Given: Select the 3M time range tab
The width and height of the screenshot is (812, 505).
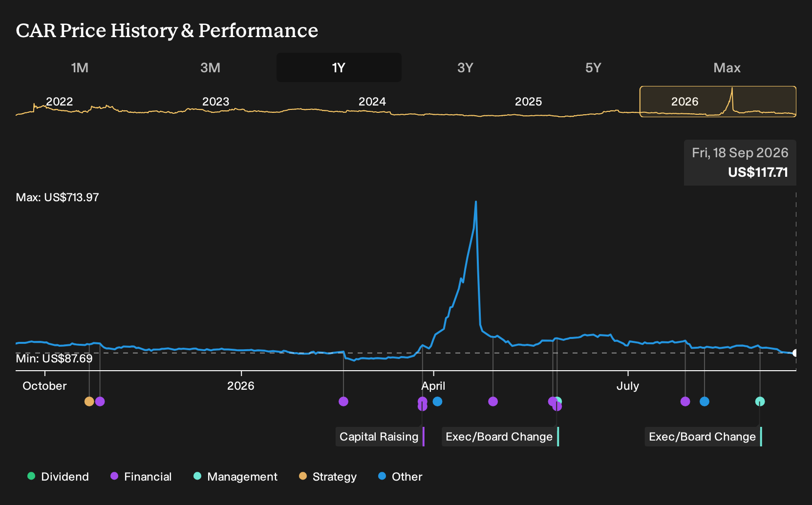Looking at the screenshot, I should click(210, 67).
